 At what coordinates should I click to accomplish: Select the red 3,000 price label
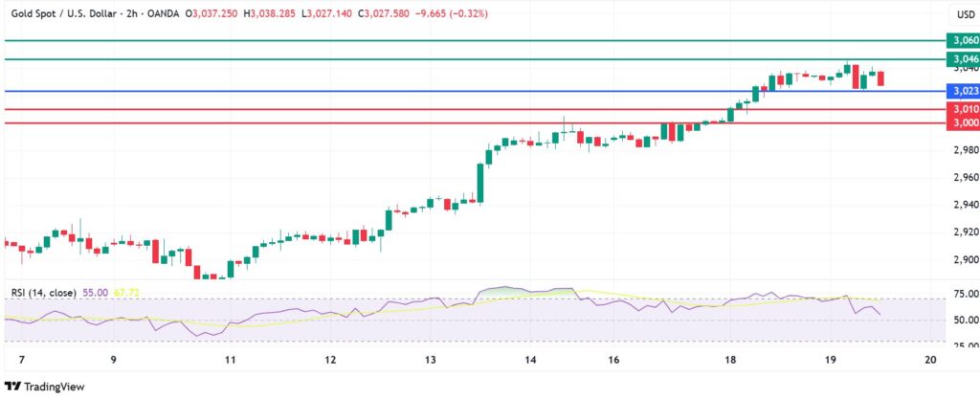tap(963, 123)
